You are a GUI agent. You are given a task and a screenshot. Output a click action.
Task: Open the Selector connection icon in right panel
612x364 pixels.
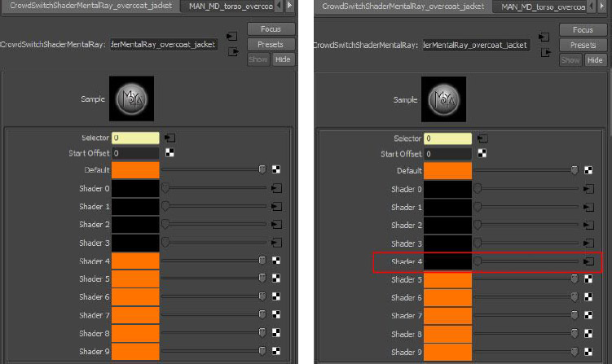point(482,138)
